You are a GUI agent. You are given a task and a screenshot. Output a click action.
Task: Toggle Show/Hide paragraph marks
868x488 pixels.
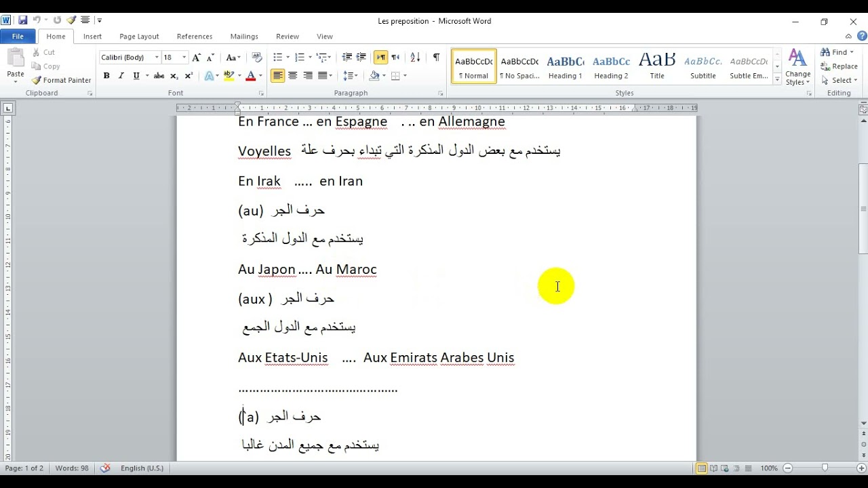point(436,58)
